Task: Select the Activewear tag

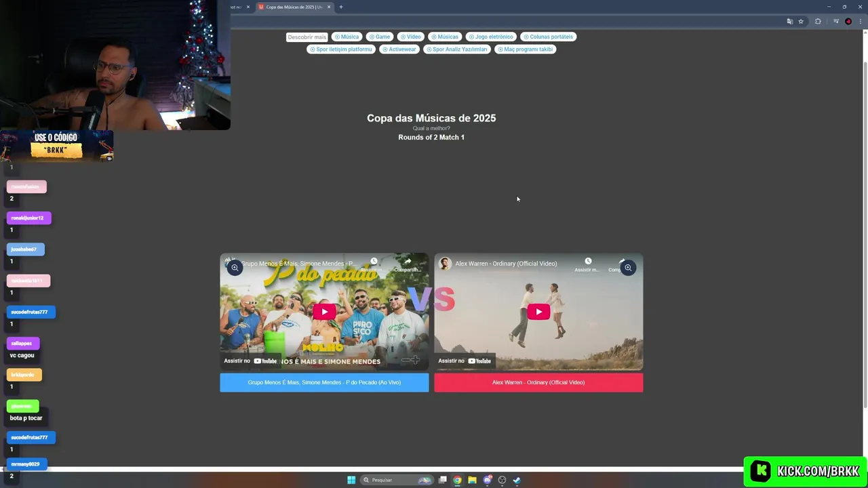Action: (x=399, y=49)
